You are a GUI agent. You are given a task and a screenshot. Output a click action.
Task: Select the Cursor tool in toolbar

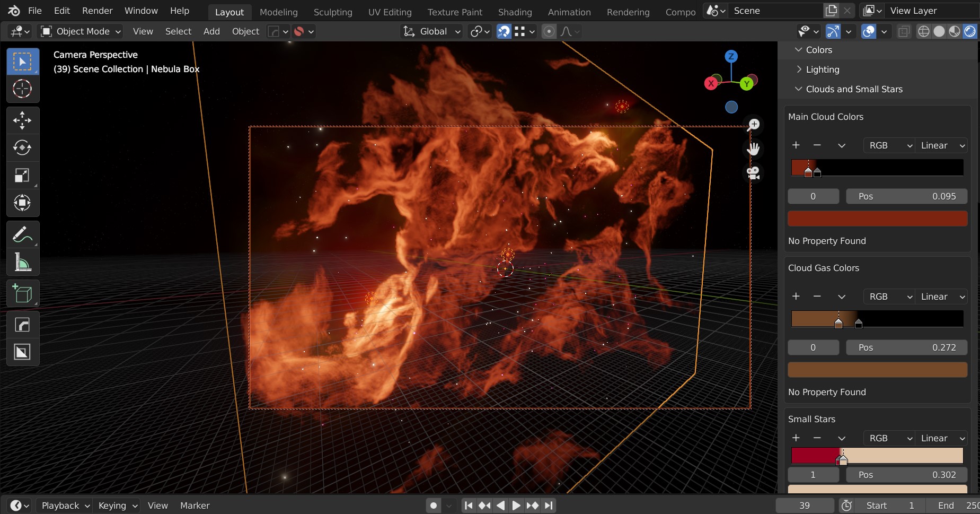pos(22,89)
